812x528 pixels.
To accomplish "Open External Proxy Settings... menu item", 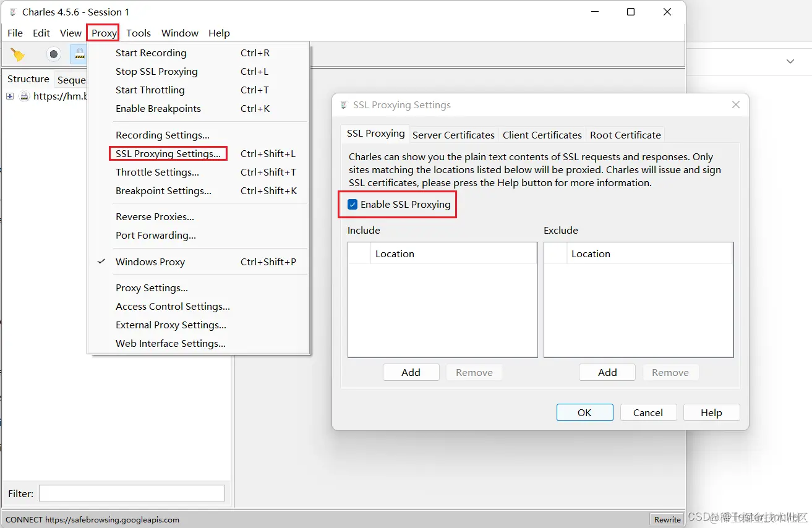I will pyautogui.click(x=198, y=325).
